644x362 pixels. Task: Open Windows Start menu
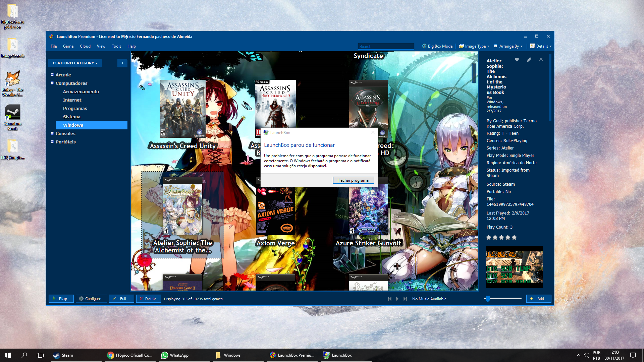click(x=8, y=355)
